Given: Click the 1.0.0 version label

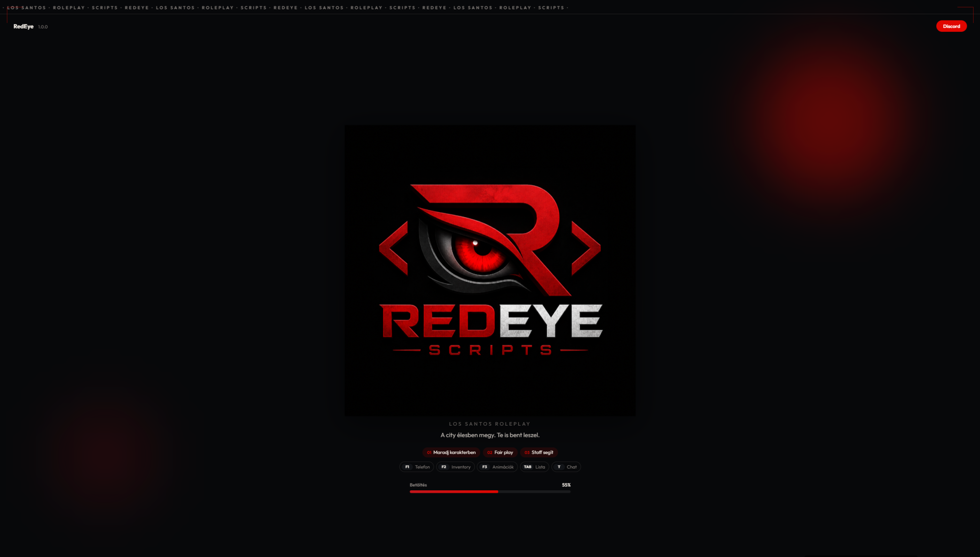Looking at the screenshot, I should [x=43, y=27].
